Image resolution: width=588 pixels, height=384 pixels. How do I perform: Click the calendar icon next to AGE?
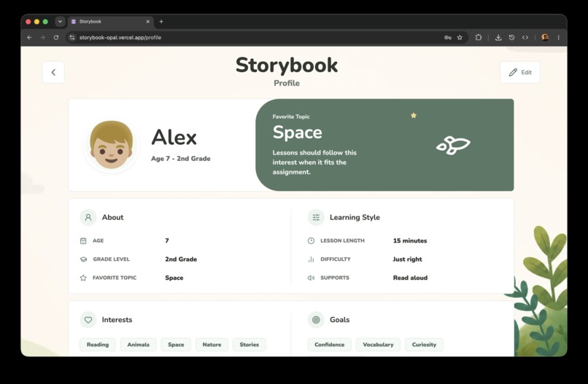(83, 240)
